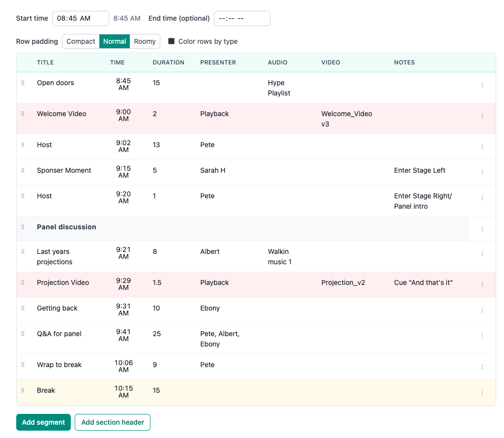Select Normal row padding
The width and height of the screenshot is (504, 438).
tap(115, 41)
